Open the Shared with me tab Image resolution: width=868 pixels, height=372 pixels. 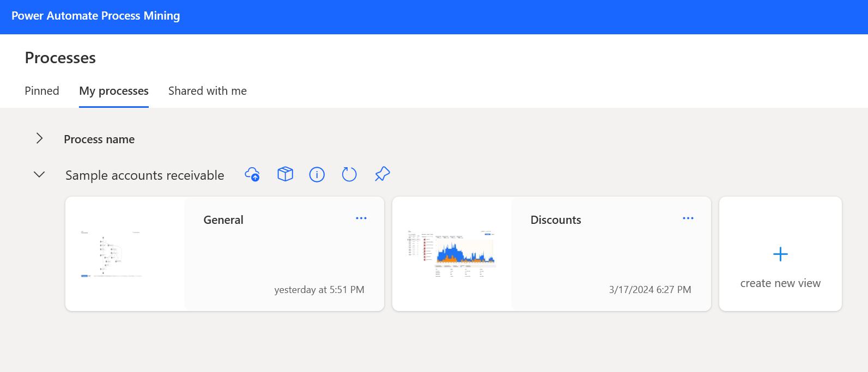(x=208, y=91)
